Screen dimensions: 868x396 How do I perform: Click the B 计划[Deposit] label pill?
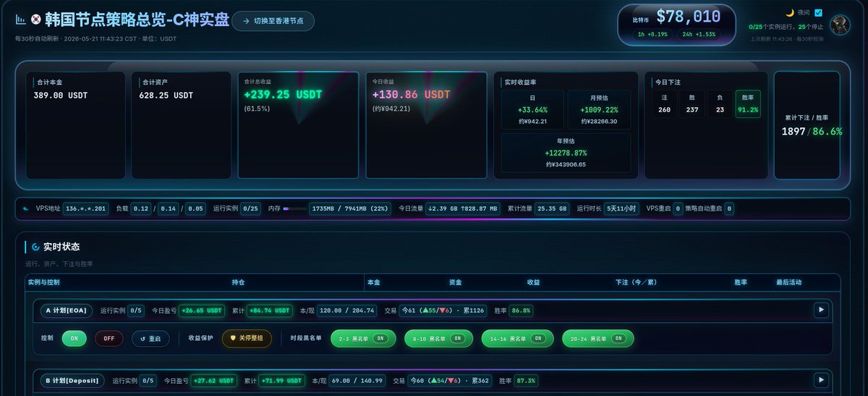[72, 381]
